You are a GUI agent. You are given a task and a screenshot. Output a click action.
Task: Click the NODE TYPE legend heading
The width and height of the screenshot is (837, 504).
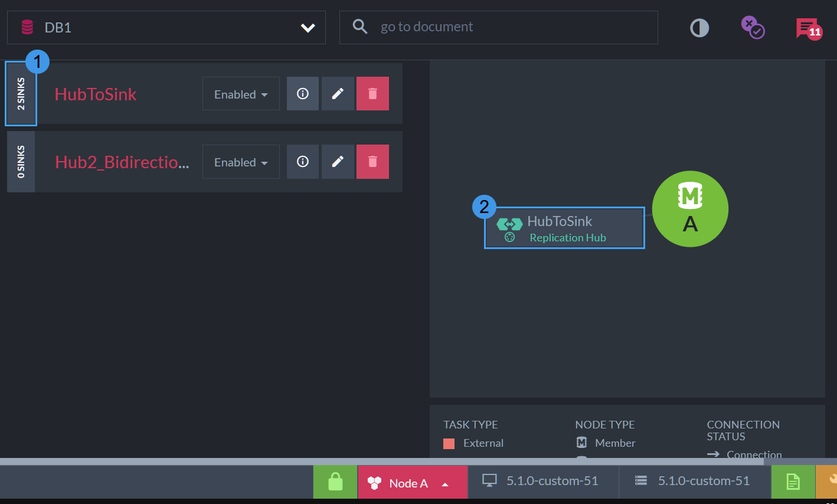605,424
